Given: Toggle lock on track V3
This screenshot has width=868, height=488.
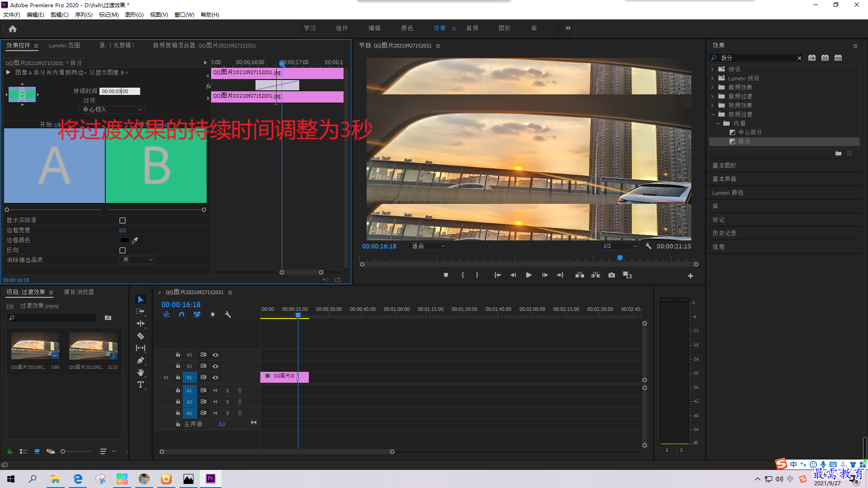Looking at the screenshot, I should click(x=178, y=355).
